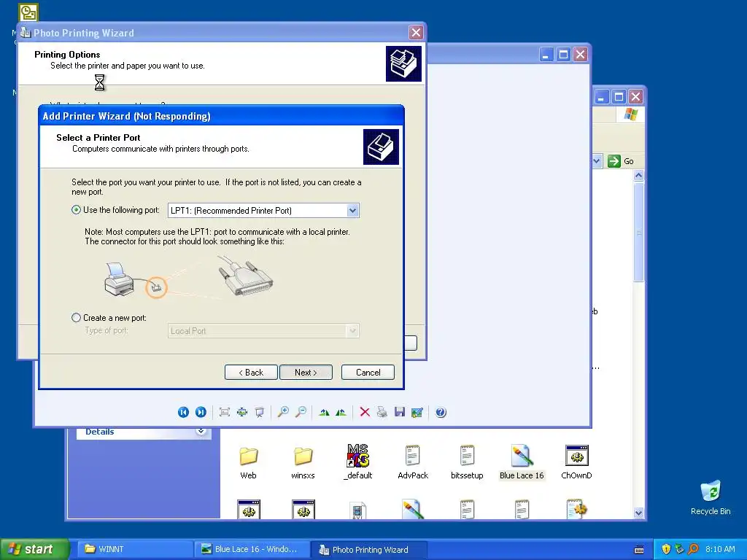The image size is (747, 560).
Task: Rotate image clockwise in picture viewer
Action: click(324, 413)
